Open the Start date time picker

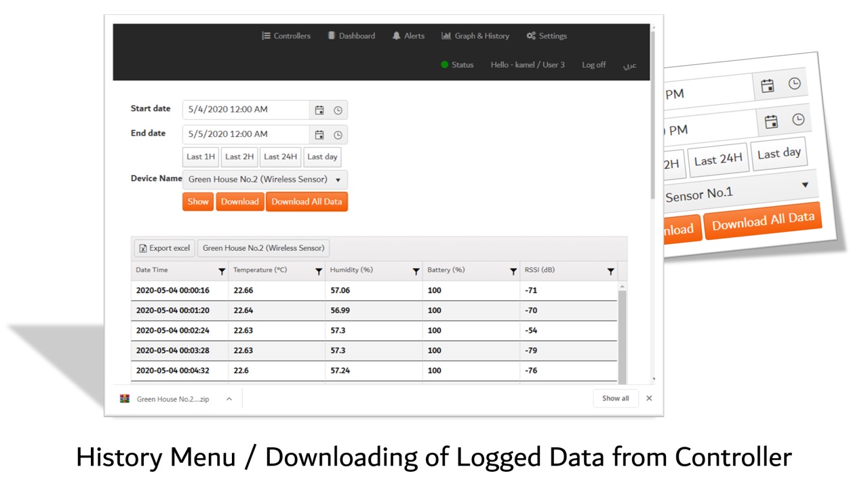(x=338, y=110)
